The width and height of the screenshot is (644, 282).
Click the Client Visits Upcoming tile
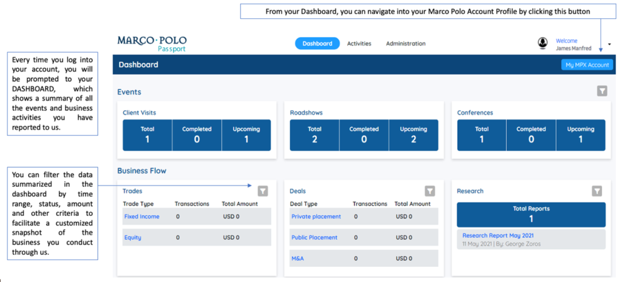[246, 135]
